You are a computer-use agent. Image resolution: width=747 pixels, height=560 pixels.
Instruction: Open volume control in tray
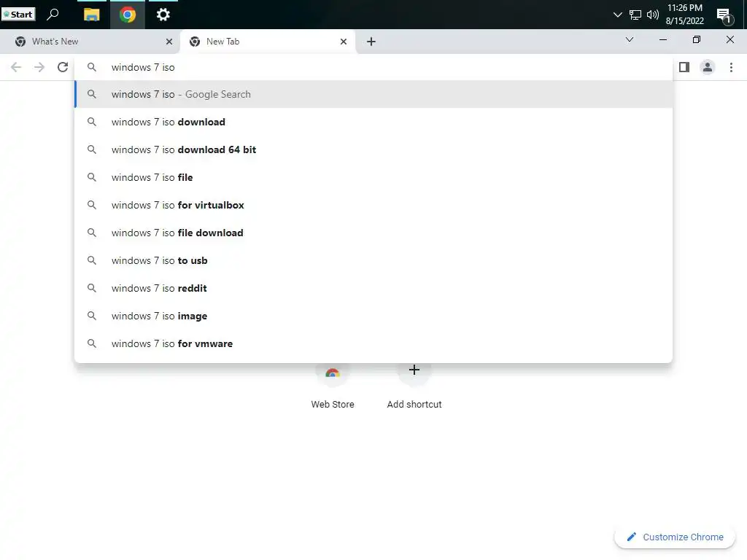tap(653, 15)
